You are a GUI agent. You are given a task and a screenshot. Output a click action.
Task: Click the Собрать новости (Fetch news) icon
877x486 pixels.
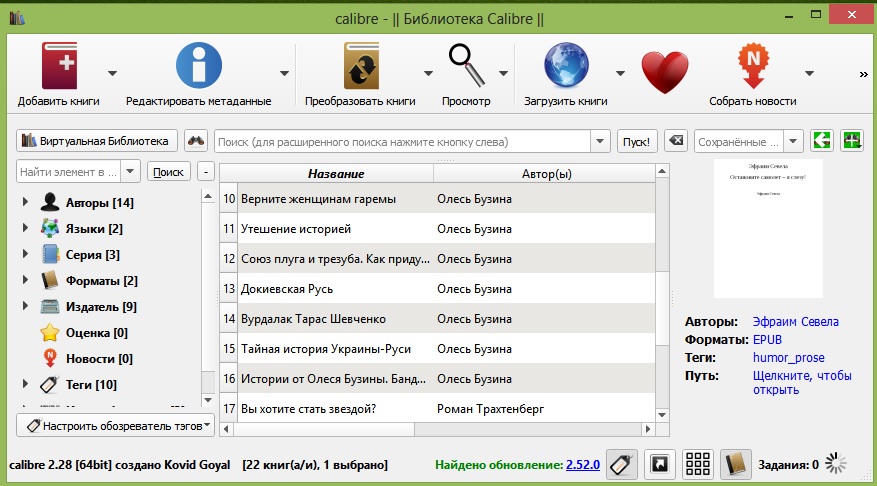752,66
